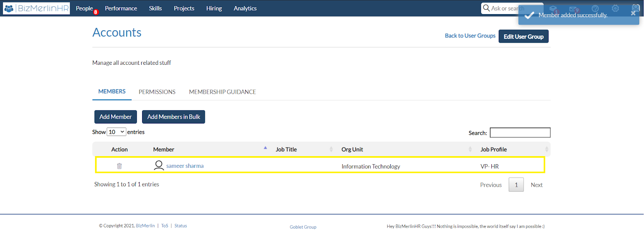Screen dimensions: 644x237
Task: Select page 1 in pagination
Action: tap(516, 185)
